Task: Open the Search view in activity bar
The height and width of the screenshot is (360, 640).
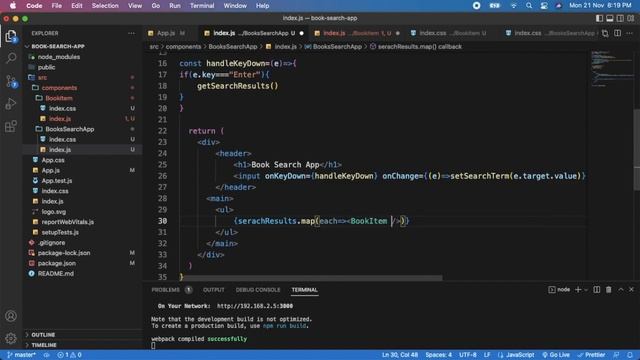Action: tap(11, 58)
